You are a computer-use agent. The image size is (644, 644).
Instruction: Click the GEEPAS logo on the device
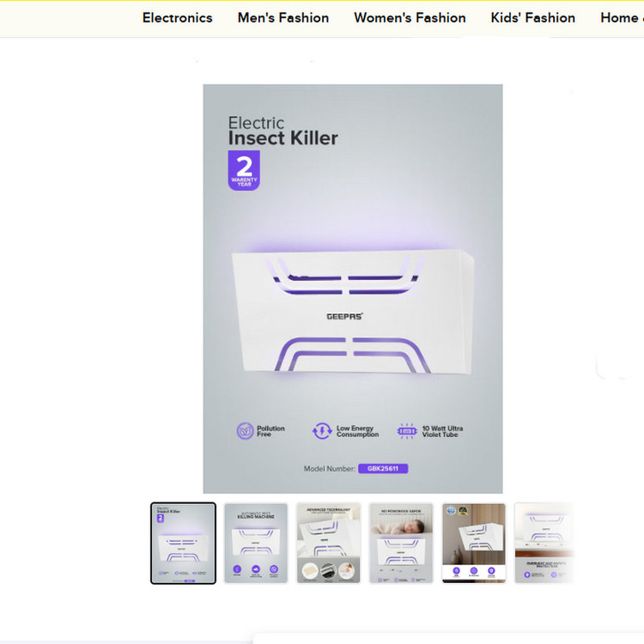pos(344,316)
